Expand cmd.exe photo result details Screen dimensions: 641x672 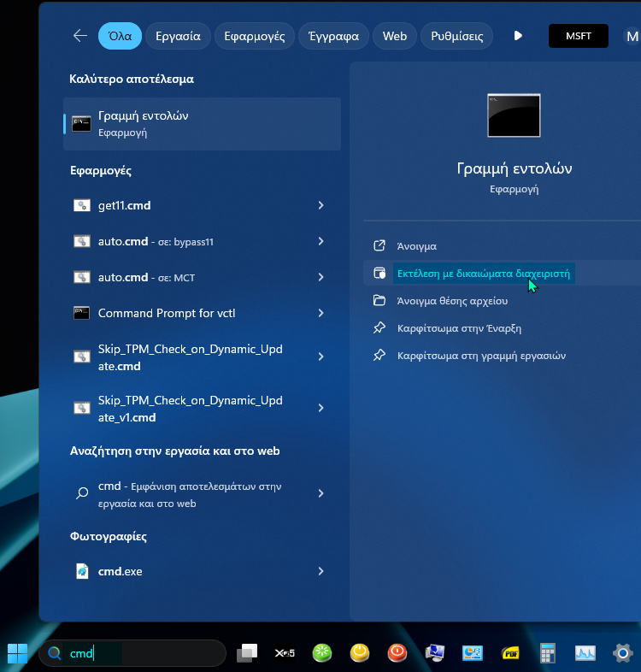point(321,571)
